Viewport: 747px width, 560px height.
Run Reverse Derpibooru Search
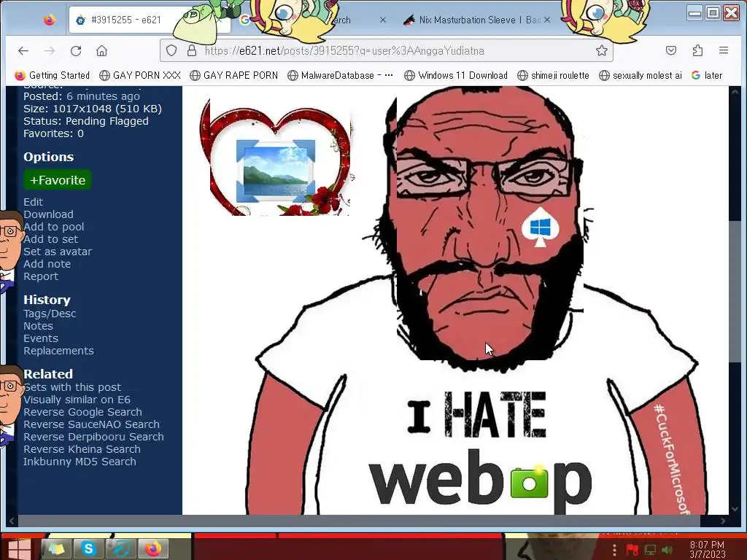click(x=93, y=437)
